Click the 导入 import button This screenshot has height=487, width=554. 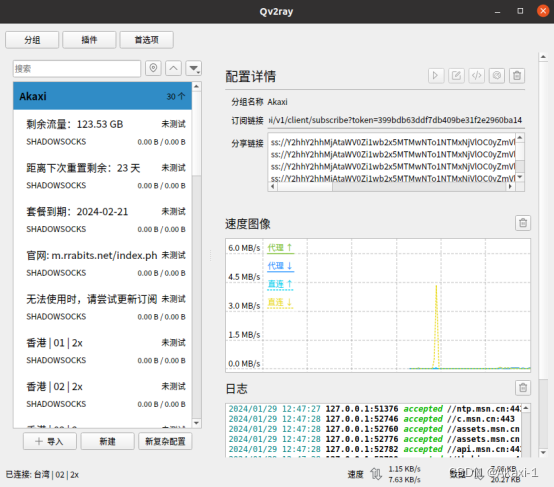(50, 441)
